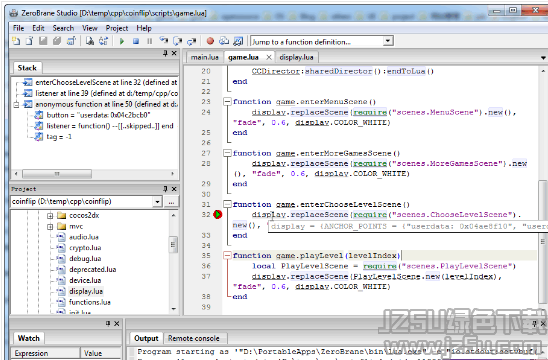
Task: Close the Watch panel
Action: click(117, 324)
